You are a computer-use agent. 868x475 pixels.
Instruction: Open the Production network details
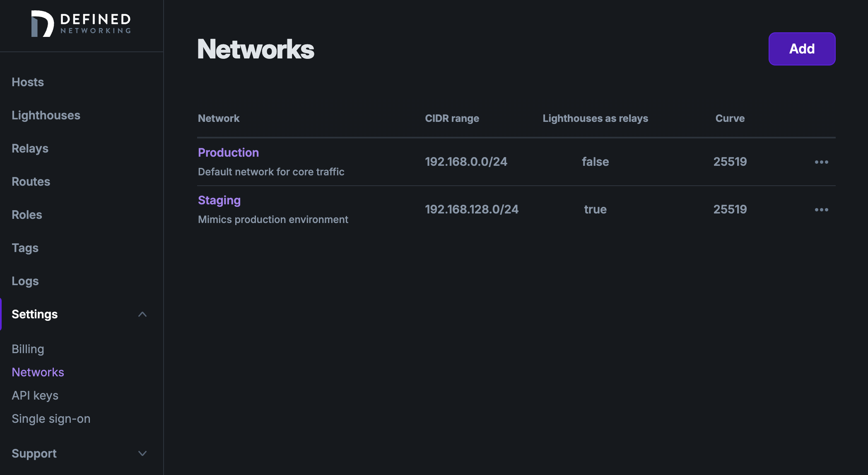tap(228, 153)
